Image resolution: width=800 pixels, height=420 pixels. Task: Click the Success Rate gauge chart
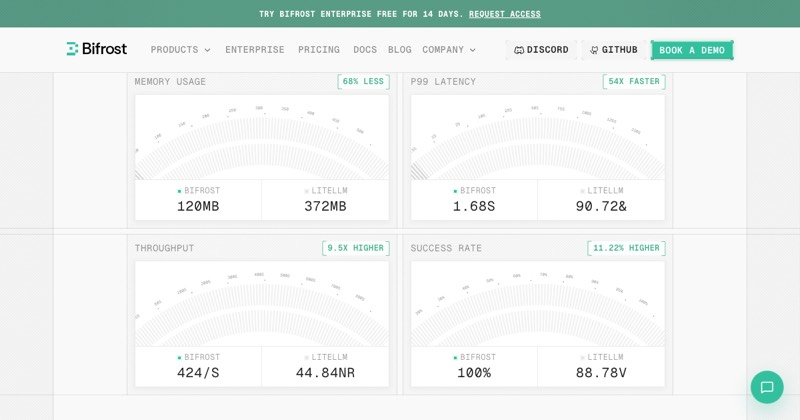click(538, 304)
